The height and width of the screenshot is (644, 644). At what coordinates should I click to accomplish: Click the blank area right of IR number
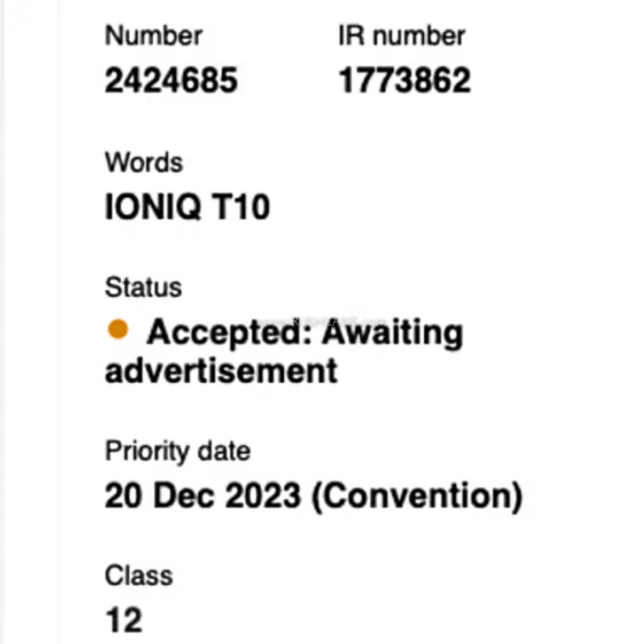pyautogui.click(x=555, y=56)
